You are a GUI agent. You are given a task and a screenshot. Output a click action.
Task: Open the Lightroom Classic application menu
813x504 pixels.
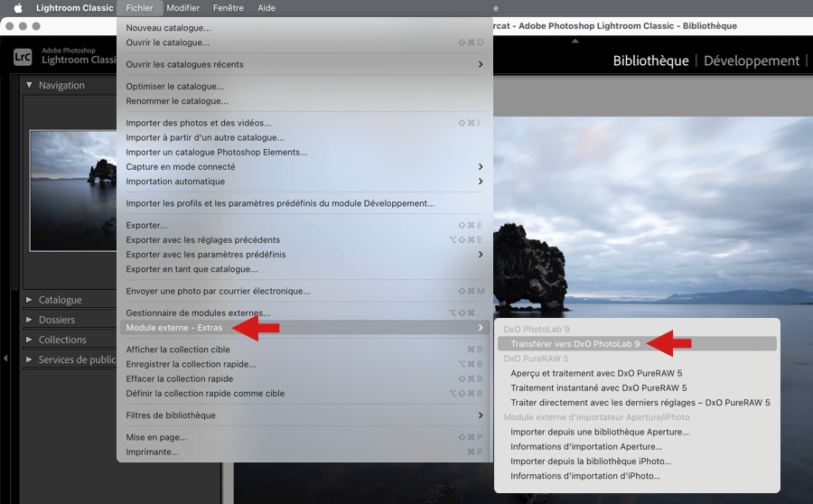coord(74,8)
